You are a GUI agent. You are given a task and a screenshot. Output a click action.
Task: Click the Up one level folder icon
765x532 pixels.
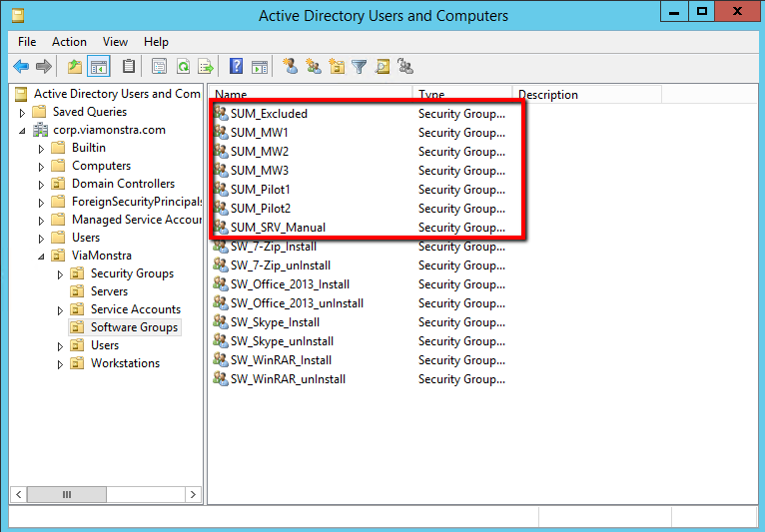75,67
